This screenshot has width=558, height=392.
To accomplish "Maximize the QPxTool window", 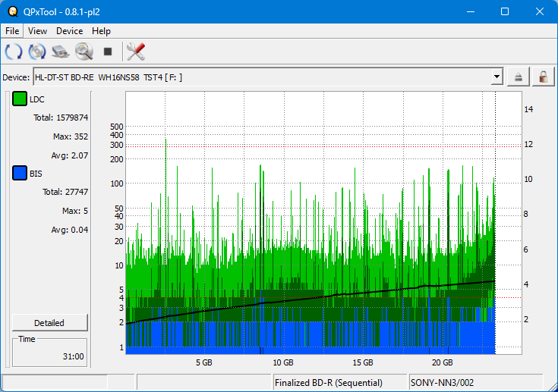I will pos(505,11).
